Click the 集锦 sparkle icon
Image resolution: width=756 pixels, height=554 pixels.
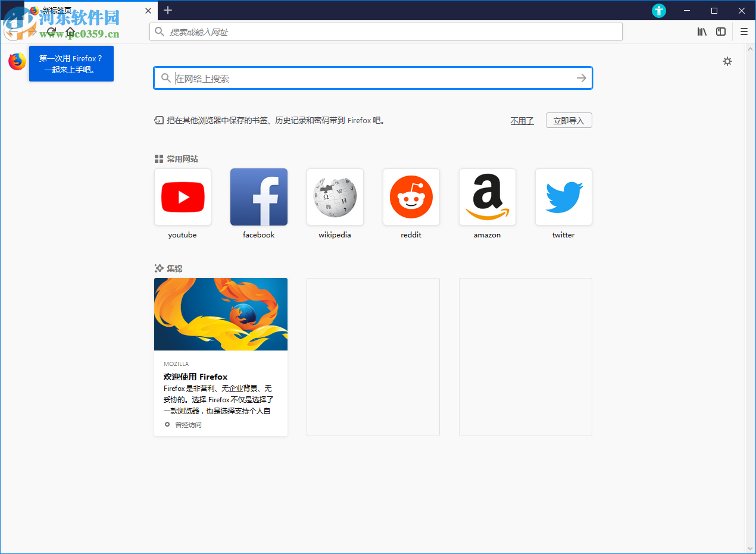pos(159,268)
